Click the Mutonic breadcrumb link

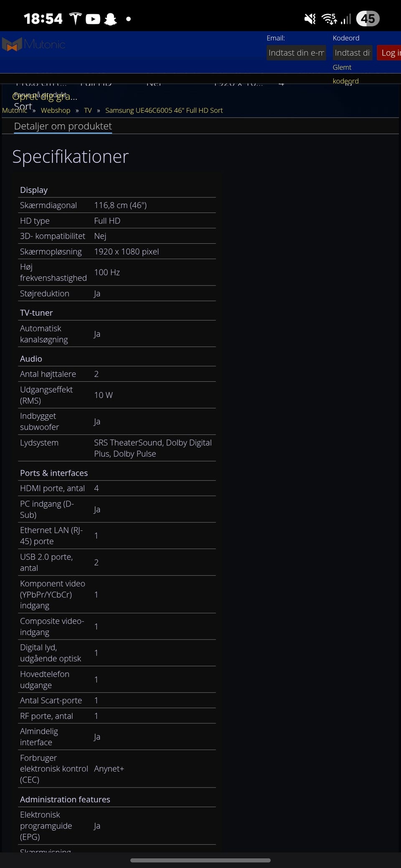14,110
